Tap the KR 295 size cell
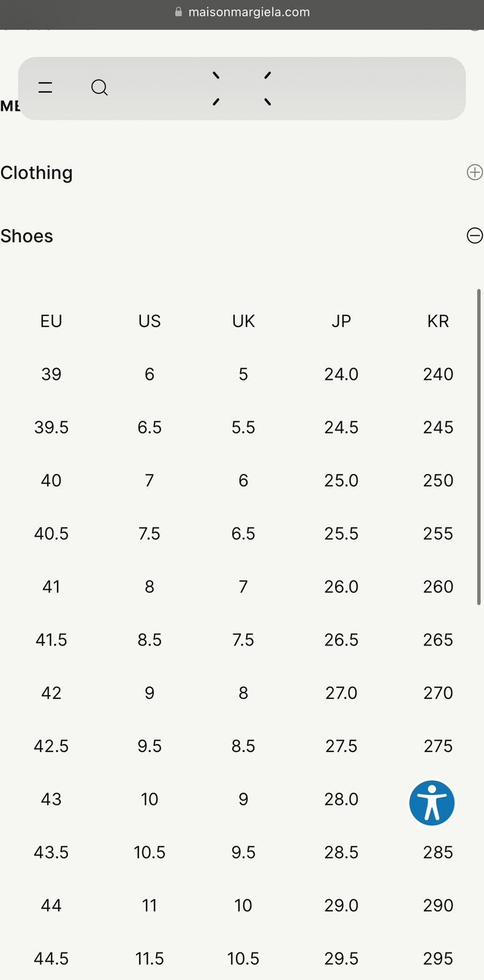 coord(438,959)
